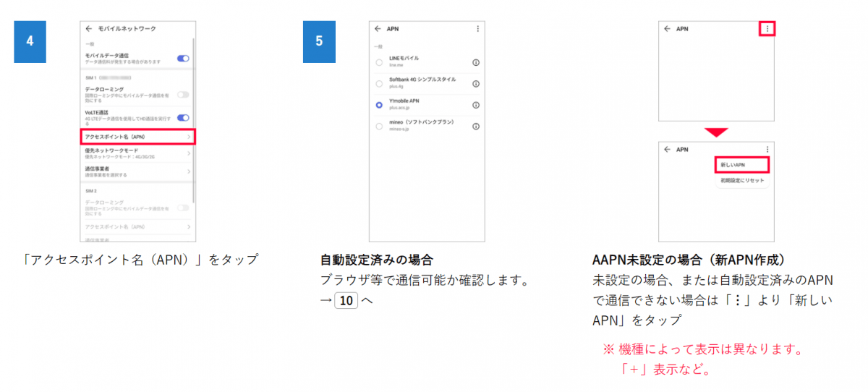Toggle the greyed SIM 2 データローミング switch
This screenshot has height=392, width=868.
click(183, 208)
